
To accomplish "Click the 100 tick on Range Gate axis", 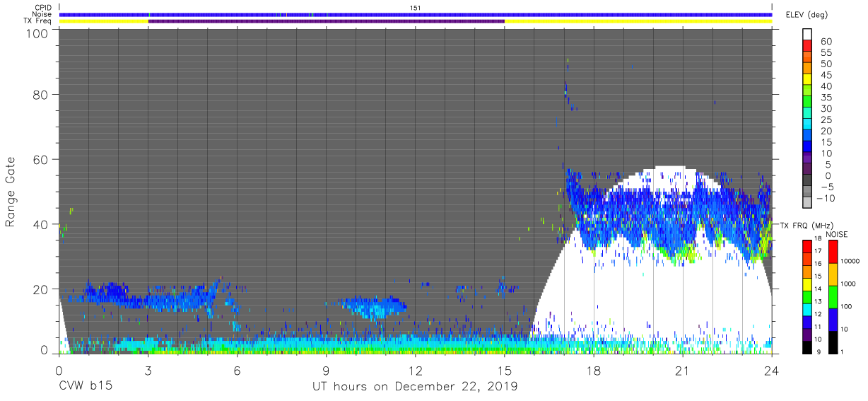I will pyautogui.click(x=37, y=33).
